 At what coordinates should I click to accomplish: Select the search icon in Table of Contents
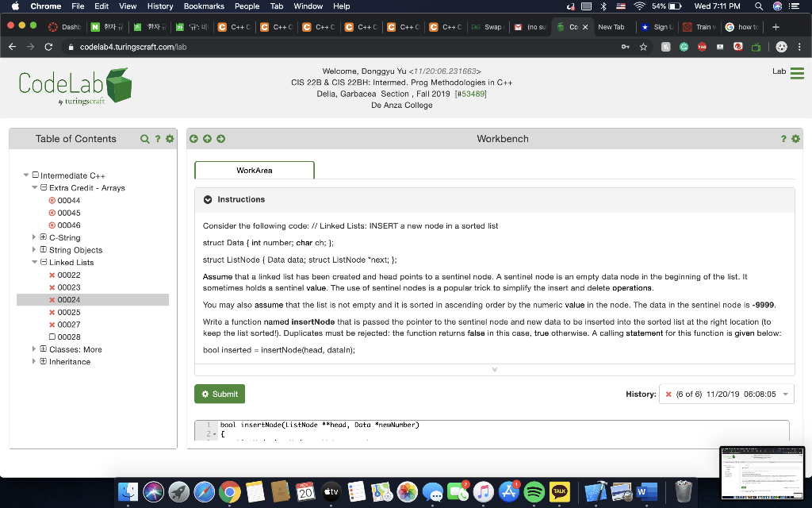click(x=145, y=138)
